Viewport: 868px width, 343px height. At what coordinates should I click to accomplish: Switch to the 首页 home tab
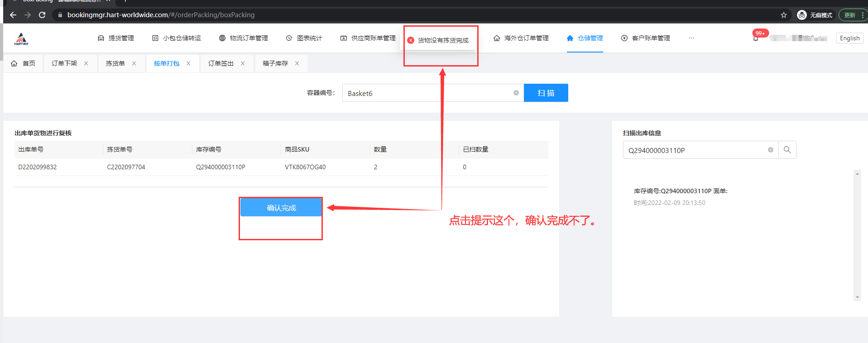pos(24,63)
